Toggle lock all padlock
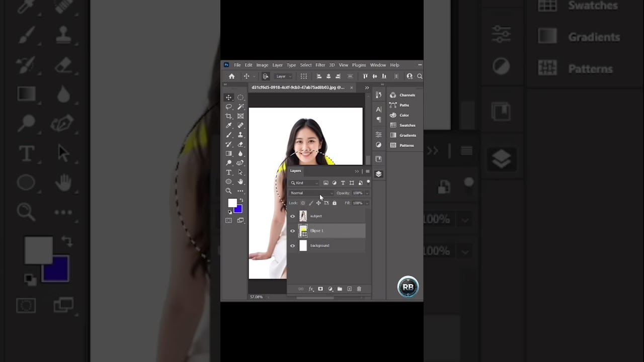This screenshot has width=644, height=362. point(334,203)
